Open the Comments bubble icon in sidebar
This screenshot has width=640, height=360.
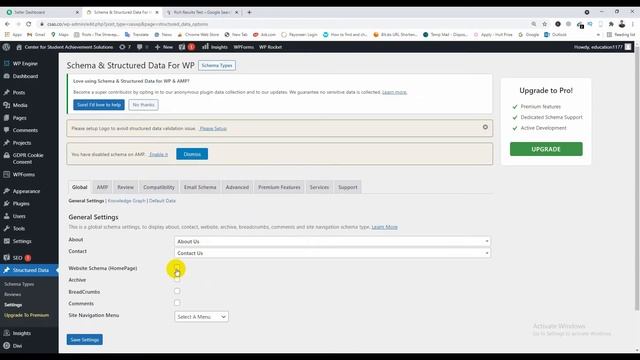pyautogui.click(x=7, y=130)
